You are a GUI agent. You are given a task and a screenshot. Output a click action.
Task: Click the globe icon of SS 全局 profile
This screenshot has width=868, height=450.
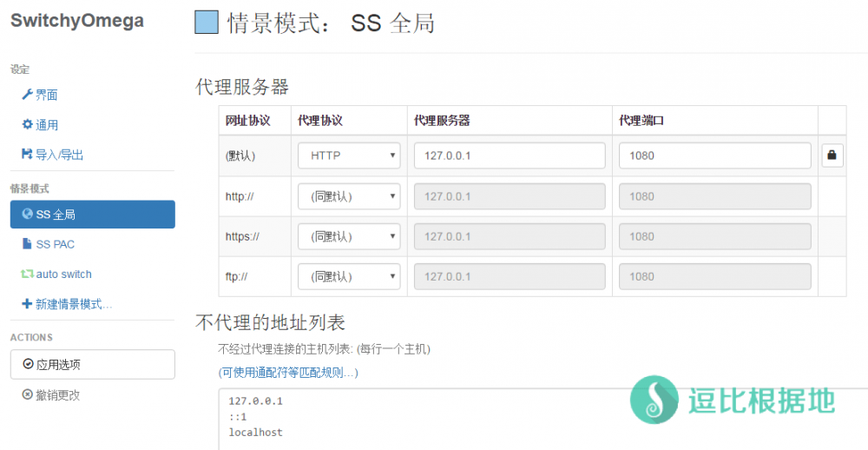(x=27, y=214)
